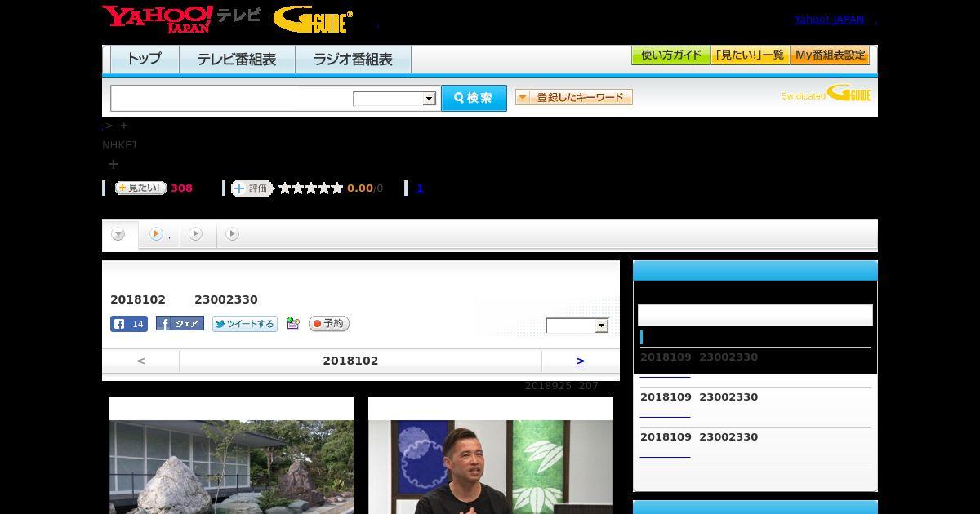Set rating using the five stars
Screen dimensions: 980x514
click(310, 188)
